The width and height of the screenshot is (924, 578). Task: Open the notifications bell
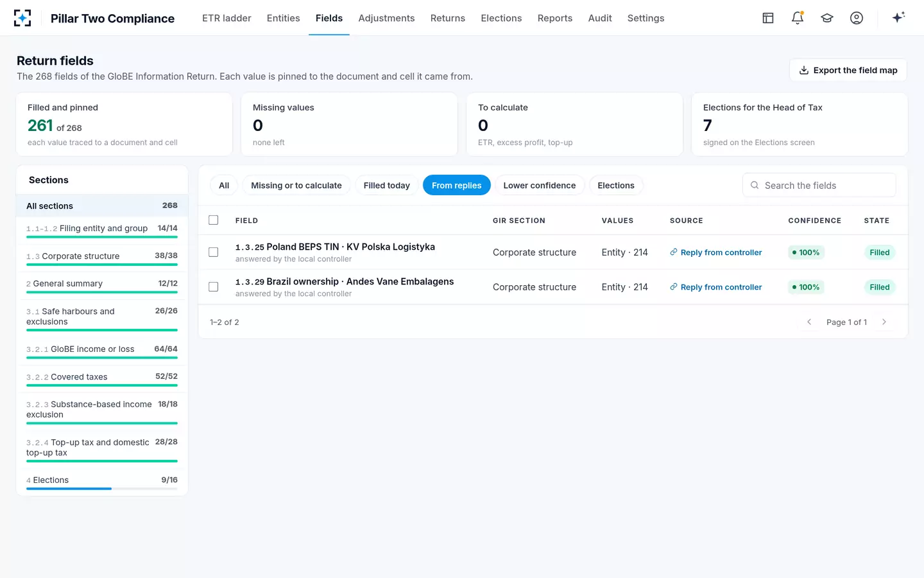click(x=798, y=18)
